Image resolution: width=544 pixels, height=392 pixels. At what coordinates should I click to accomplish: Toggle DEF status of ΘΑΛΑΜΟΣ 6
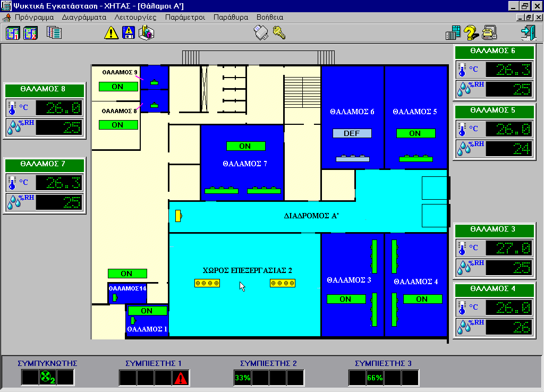coord(352,133)
